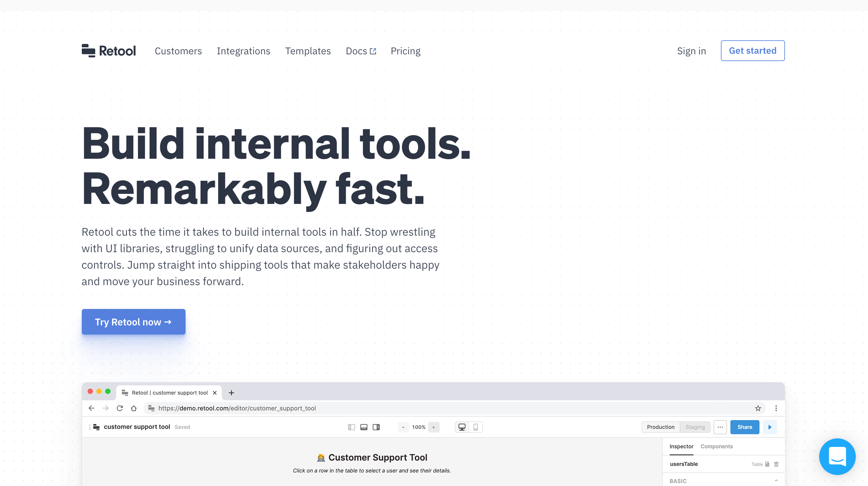Viewport: 868px width, 486px height.
Task: Collapse the BASIC section
Action: click(x=776, y=481)
